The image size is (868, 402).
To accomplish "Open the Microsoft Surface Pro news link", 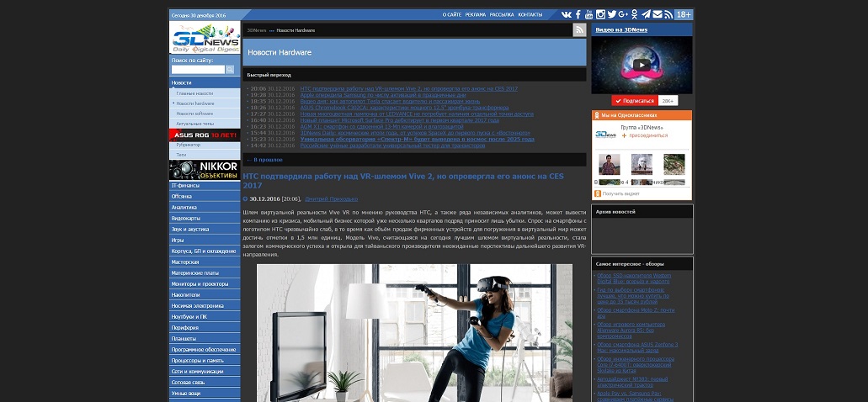I will (400, 120).
